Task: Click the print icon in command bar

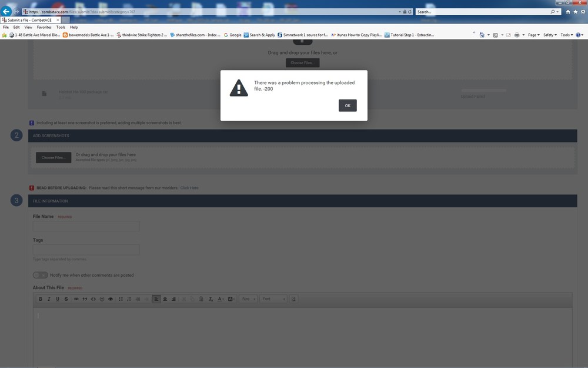Action: [x=517, y=35]
